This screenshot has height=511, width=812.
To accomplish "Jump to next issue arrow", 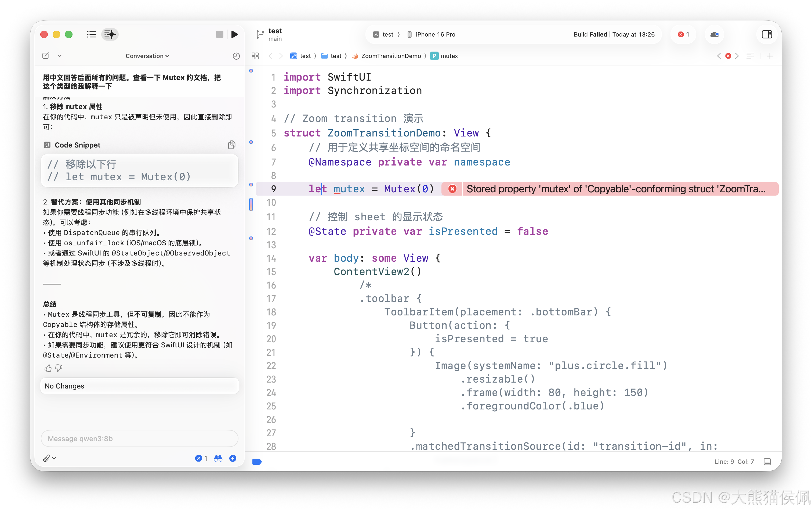I will click(x=737, y=56).
